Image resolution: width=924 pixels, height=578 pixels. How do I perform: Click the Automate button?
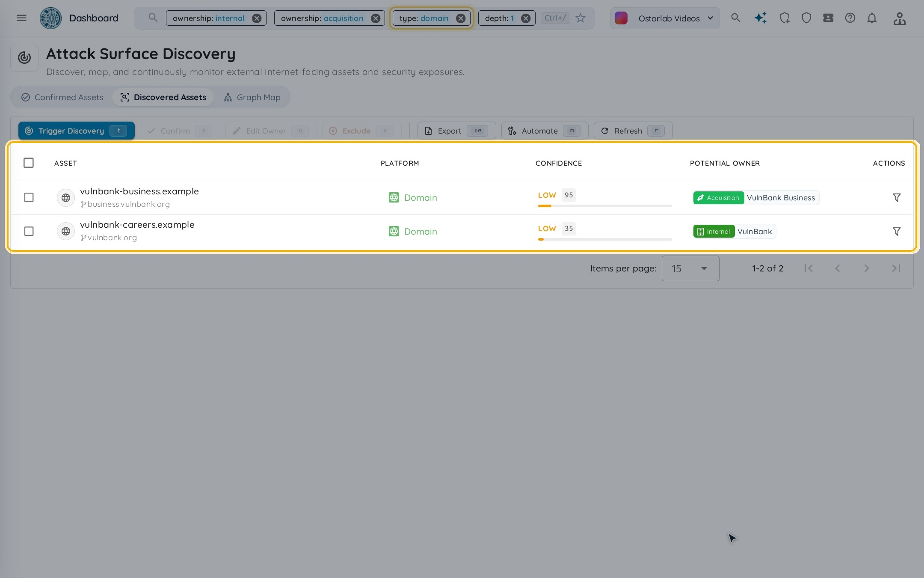tap(545, 131)
